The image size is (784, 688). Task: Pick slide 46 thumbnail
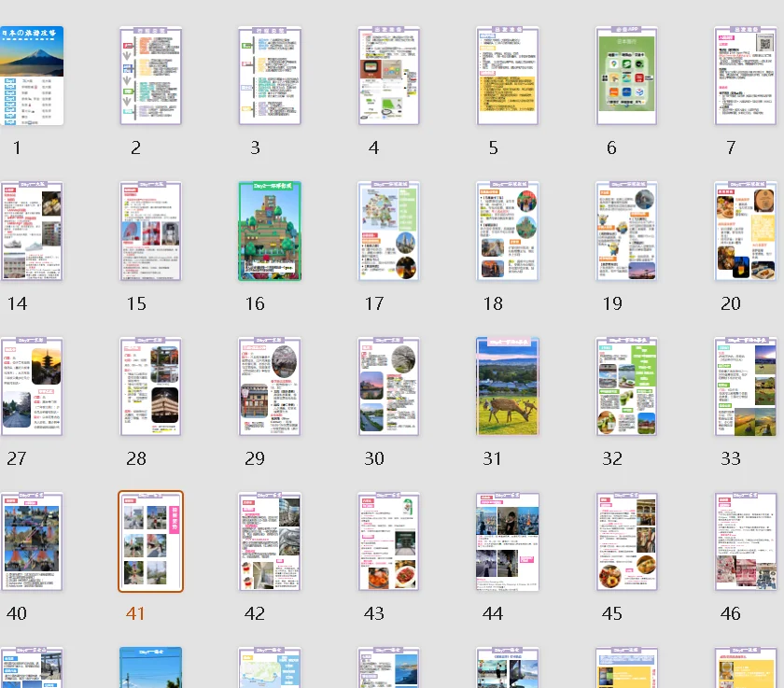click(746, 541)
